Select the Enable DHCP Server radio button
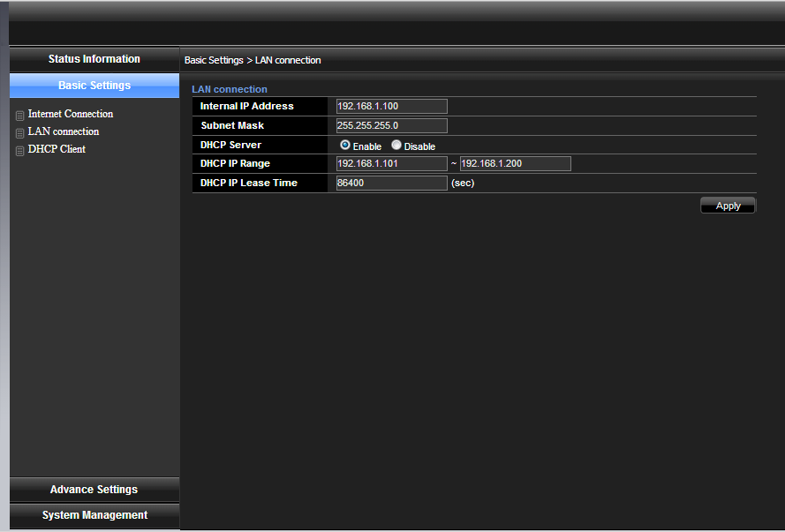Viewport: 785px width, 532px height. coord(345,145)
